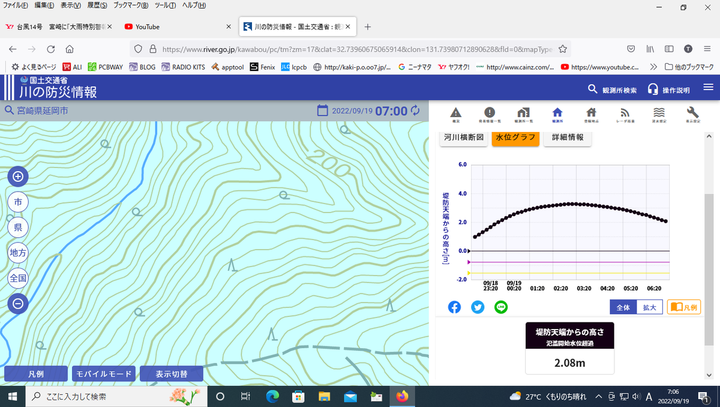Toggle the graph 凡例 legend button
The width and height of the screenshot is (720, 407).
[x=685, y=307]
